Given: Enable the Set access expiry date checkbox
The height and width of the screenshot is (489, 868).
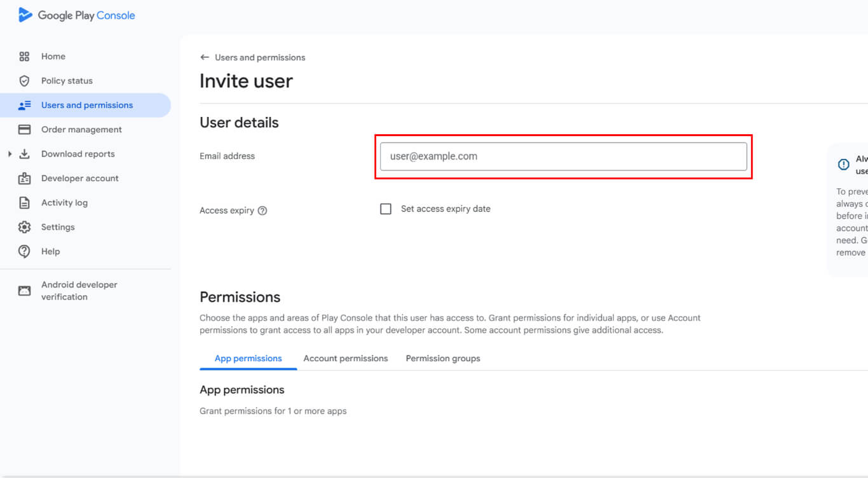Looking at the screenshot, I should (386, 209).
